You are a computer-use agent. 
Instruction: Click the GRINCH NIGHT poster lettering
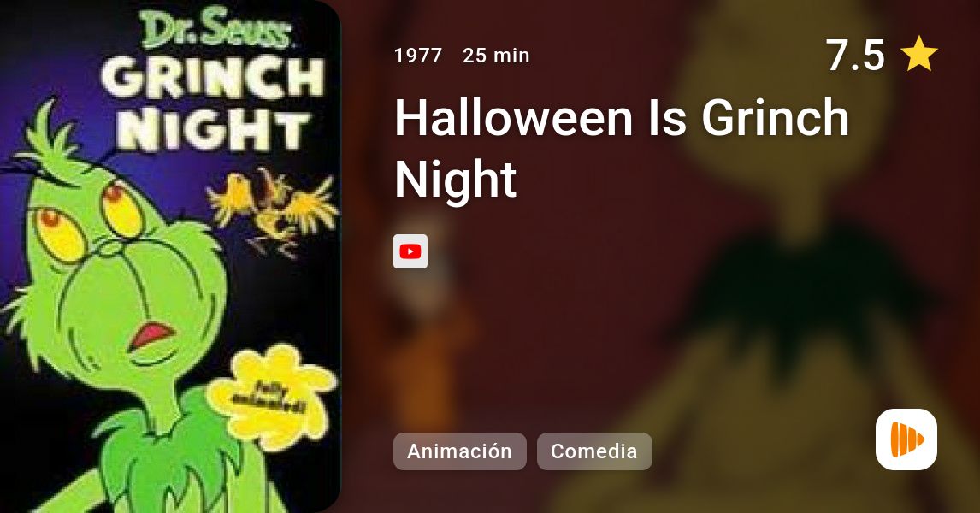212,105
